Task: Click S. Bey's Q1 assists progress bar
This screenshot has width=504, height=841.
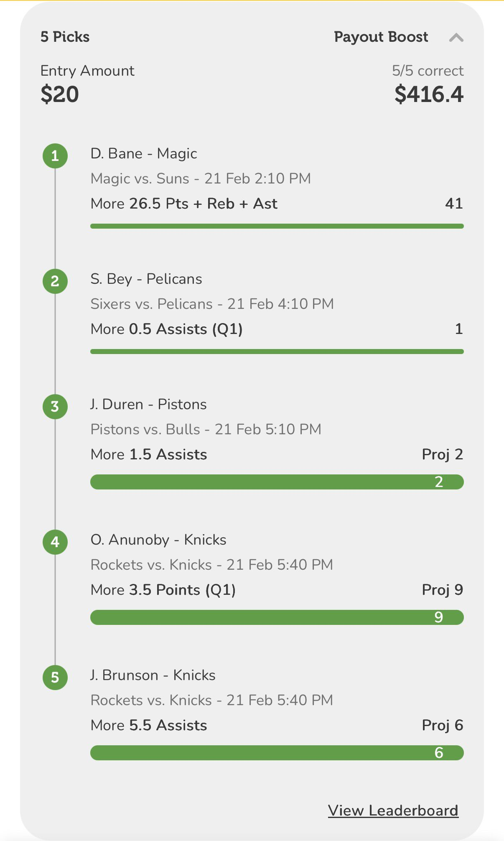Action: [x=277, y=352]
